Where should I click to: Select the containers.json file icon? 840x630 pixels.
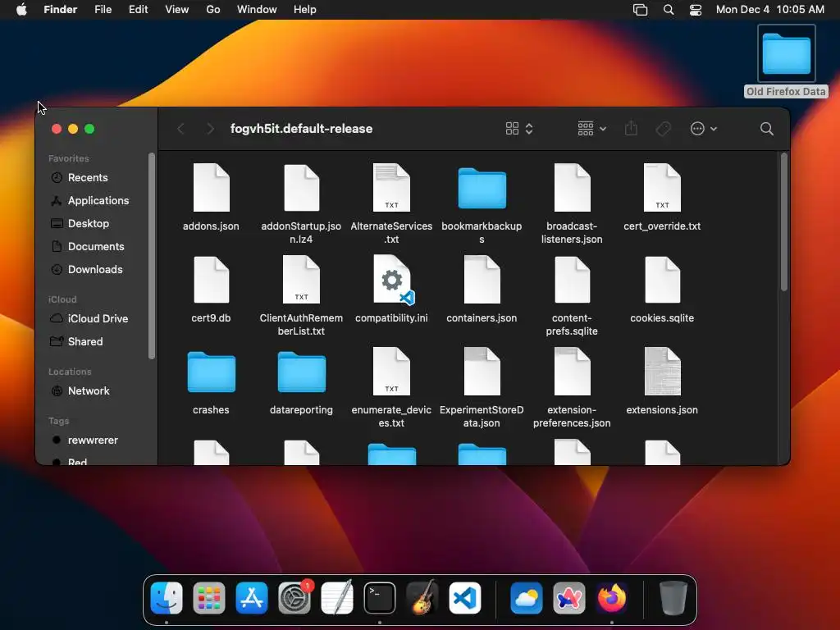(x=482, y=280)
